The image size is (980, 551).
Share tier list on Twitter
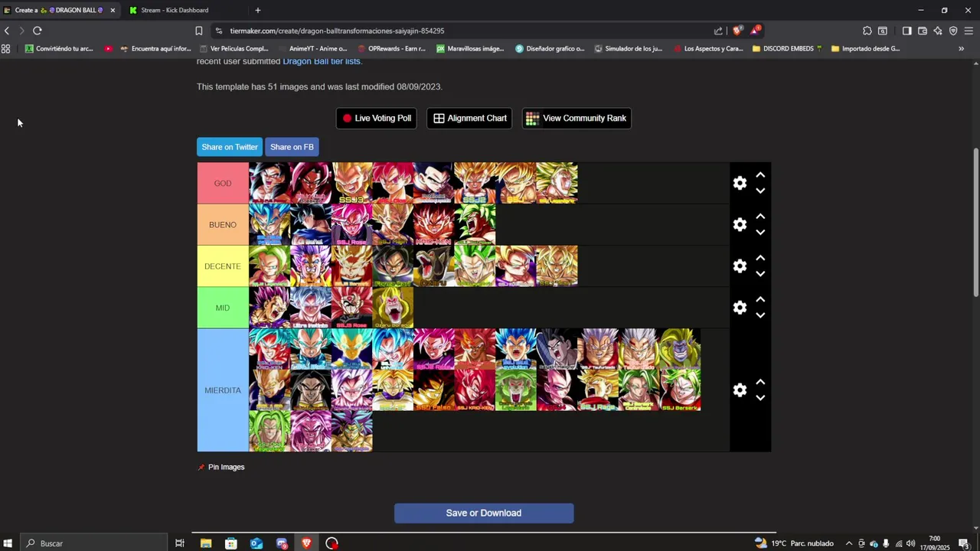[230, 147]
